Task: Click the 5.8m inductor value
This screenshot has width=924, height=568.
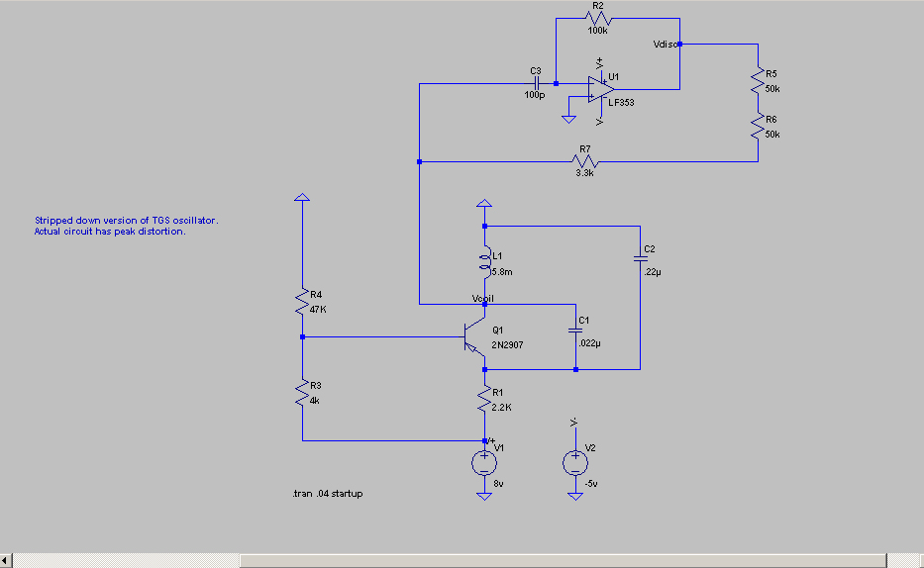Action: 501,272
